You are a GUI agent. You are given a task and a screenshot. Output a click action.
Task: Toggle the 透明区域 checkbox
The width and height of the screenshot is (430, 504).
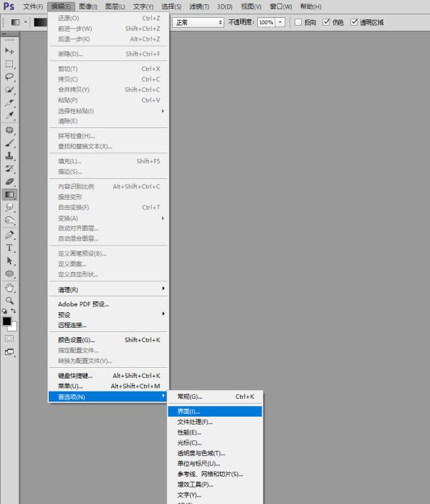354,22
